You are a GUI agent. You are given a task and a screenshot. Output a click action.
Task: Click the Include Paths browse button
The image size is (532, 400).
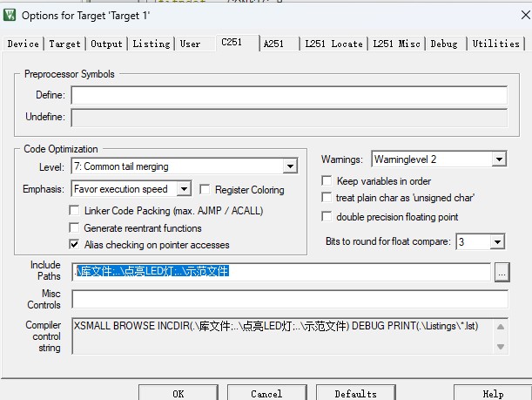click(x=502, y=272)
